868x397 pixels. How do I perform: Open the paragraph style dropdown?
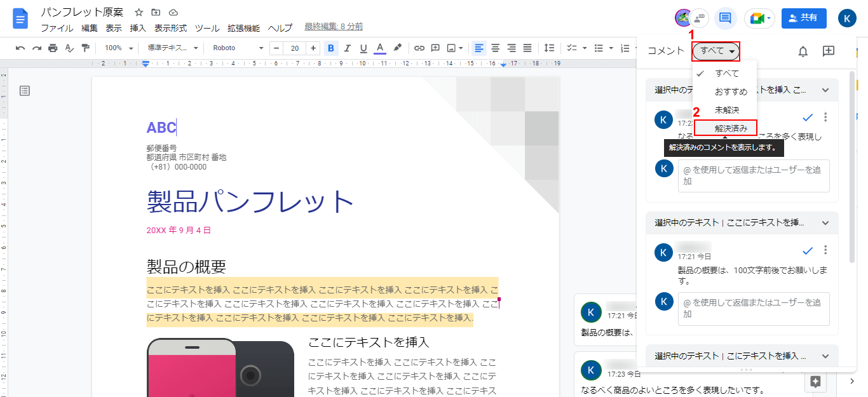point(173,48)
